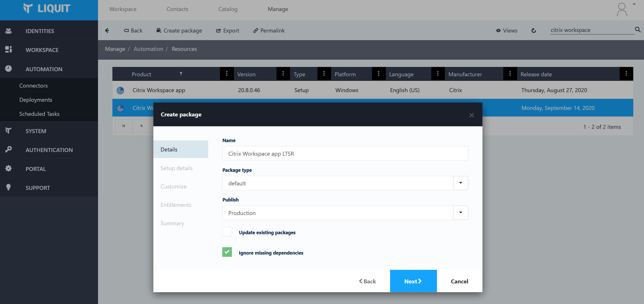The height and width of the screenshot is (304, 644).
Task: Click Create package in toolbar
Action: (x=179, y=31)
